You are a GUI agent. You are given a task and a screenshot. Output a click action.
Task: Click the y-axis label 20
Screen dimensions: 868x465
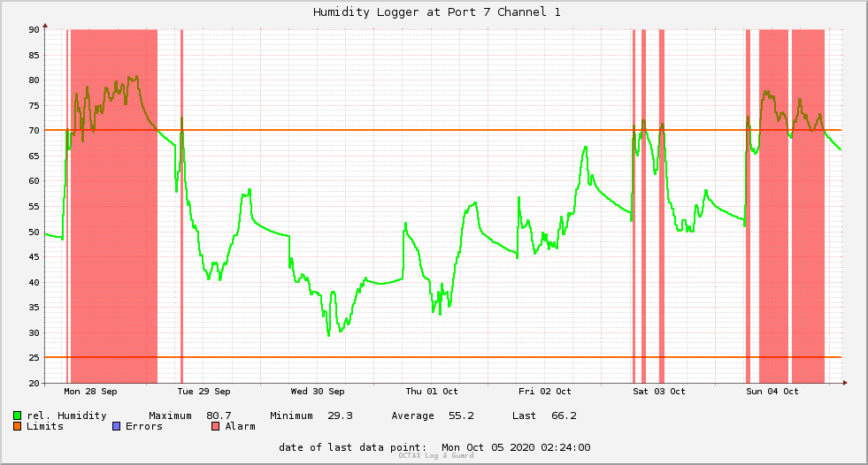(x=35, y=383)
